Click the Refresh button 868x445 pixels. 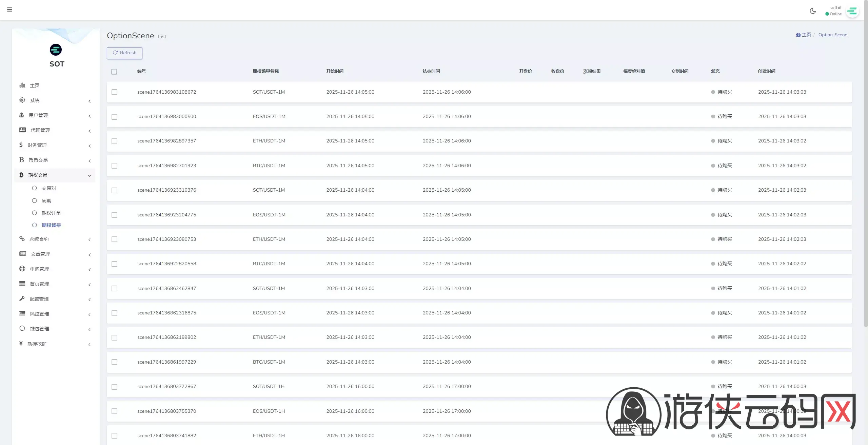coord(124,53)
